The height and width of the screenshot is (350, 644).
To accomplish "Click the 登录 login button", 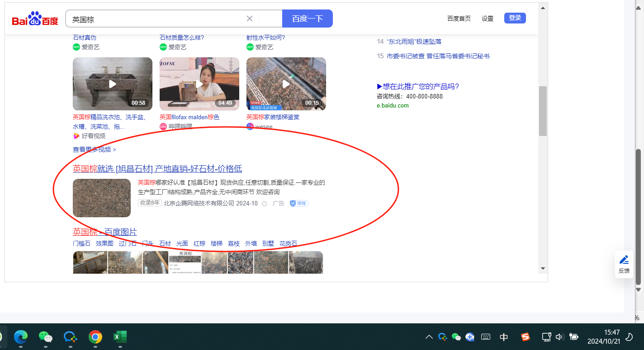I will [515, 18].
